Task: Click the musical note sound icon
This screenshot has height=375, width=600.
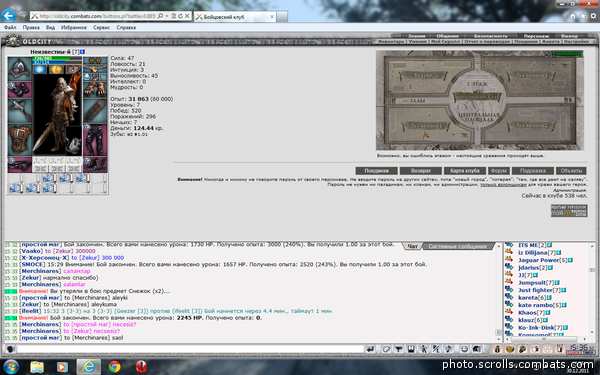Action: tap(449, 349)
